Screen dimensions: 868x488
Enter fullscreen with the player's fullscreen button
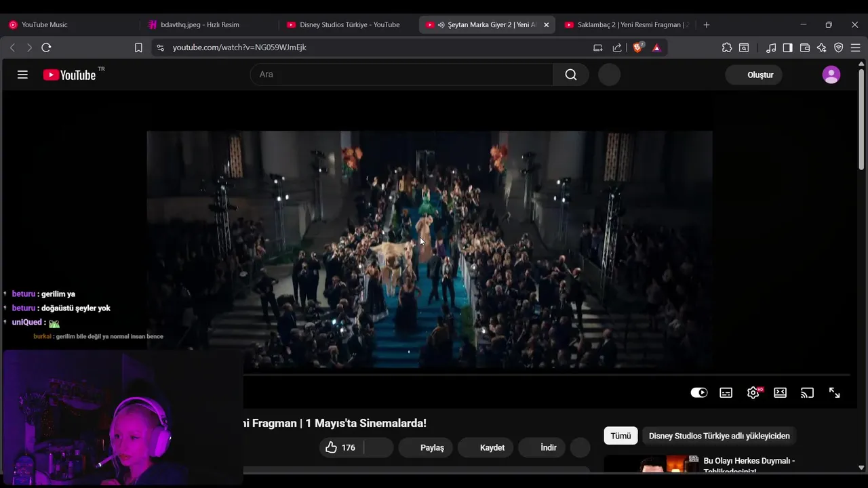[x=835, y=392]
